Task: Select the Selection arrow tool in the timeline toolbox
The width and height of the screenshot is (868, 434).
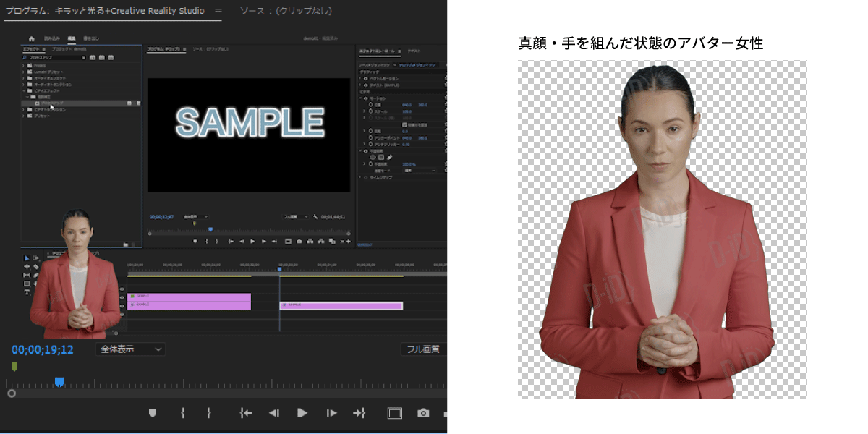Action: point(27,258)
